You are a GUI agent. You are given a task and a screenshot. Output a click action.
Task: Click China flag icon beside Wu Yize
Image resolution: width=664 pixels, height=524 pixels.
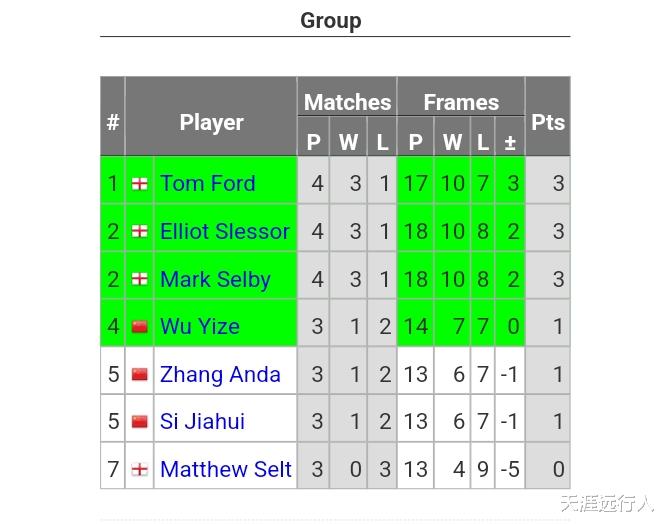pyautogui.click(x=140, y=326)
